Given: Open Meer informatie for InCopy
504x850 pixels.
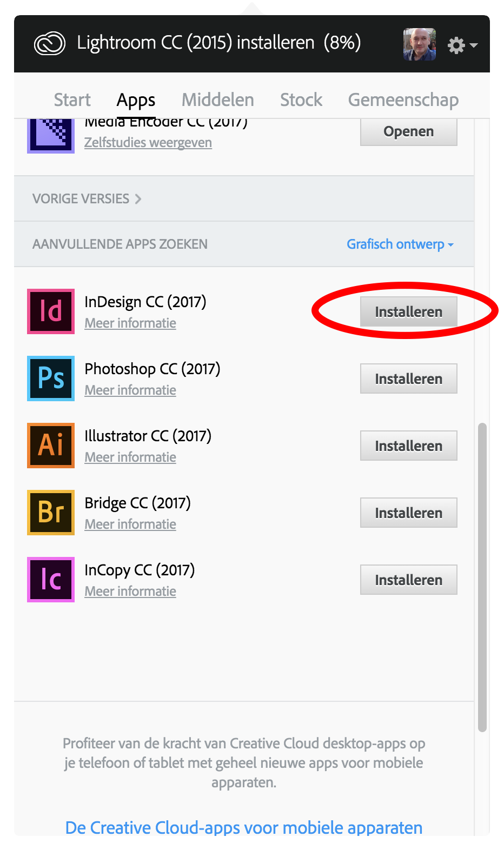Looking at the screenshot, I should point(130,592).
